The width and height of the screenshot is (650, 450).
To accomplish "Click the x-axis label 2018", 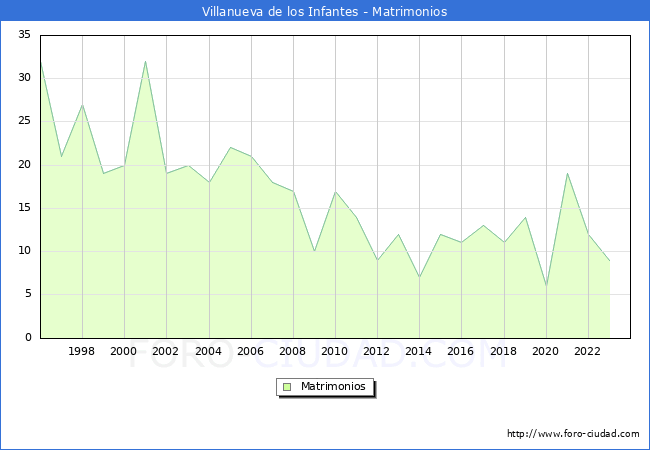I will tap(504, 351).
